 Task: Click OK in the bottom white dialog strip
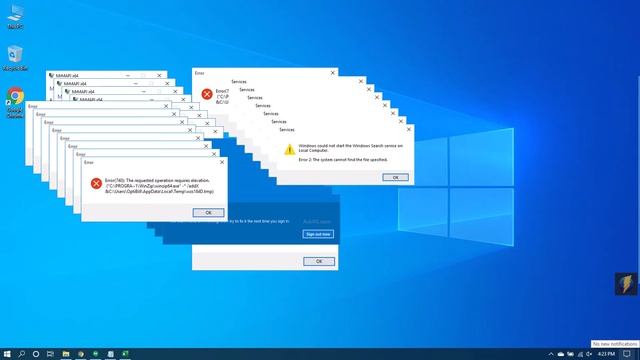click(319, 261)
